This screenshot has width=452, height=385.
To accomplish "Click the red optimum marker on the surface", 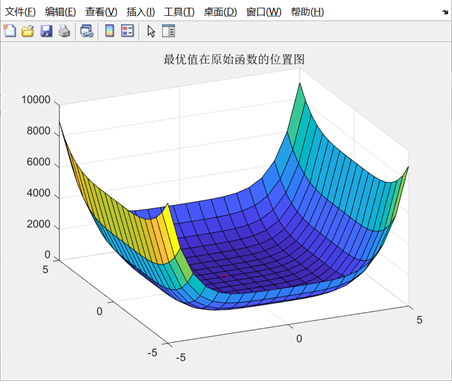I will [x=224, y=276].
